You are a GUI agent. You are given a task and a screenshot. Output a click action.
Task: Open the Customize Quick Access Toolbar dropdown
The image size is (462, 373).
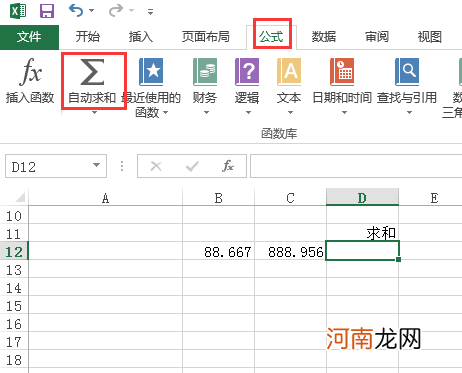tap(151, 12)
